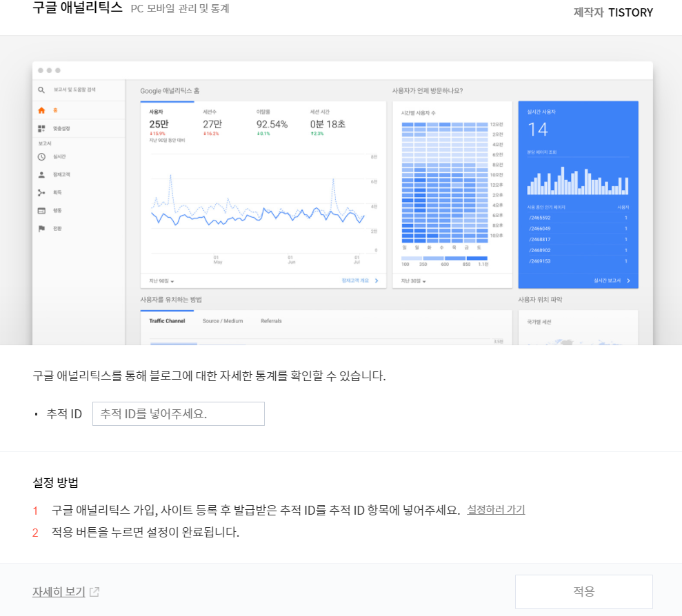
Task: Click the 전환 flag icon in preview
Action: pyautogui.click(x=41, y=229)
